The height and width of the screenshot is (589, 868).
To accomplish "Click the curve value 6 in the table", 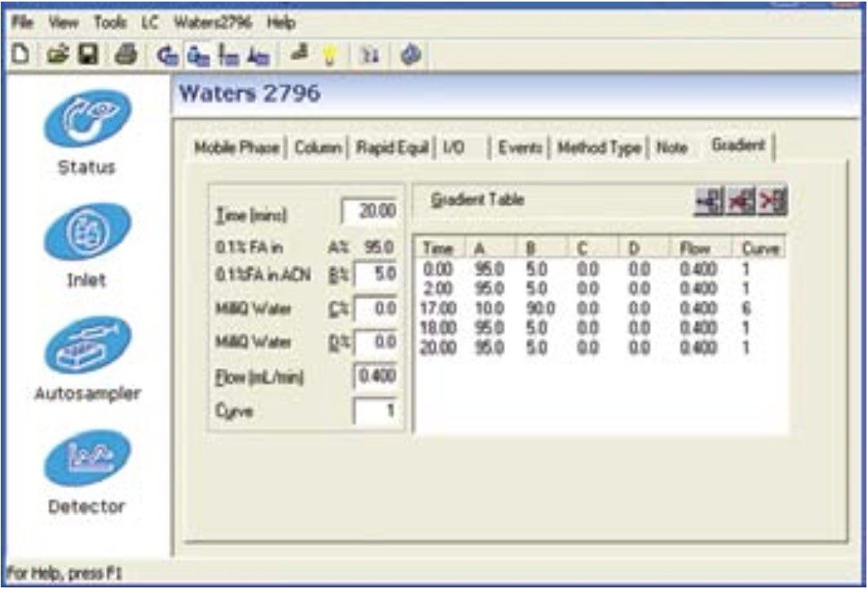I will (746, 308).
